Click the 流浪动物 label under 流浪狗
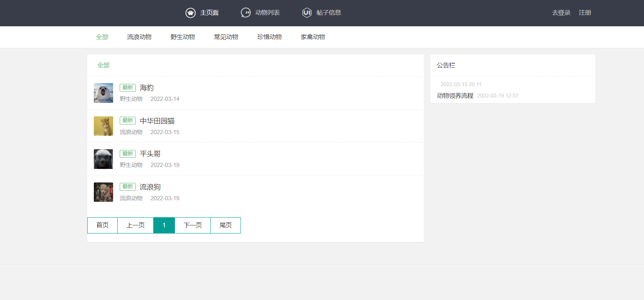The height and width of the screenshot is (300, 644). 131,198
